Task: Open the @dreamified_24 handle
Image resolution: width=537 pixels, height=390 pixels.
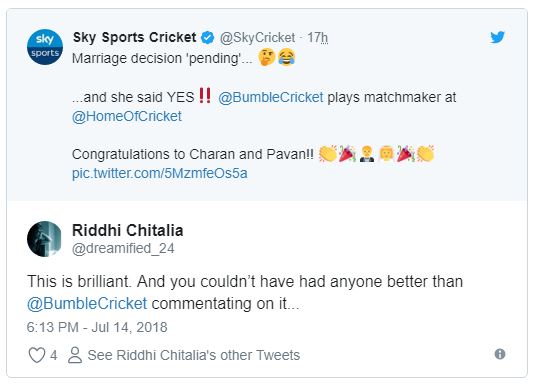Action: 123,248
